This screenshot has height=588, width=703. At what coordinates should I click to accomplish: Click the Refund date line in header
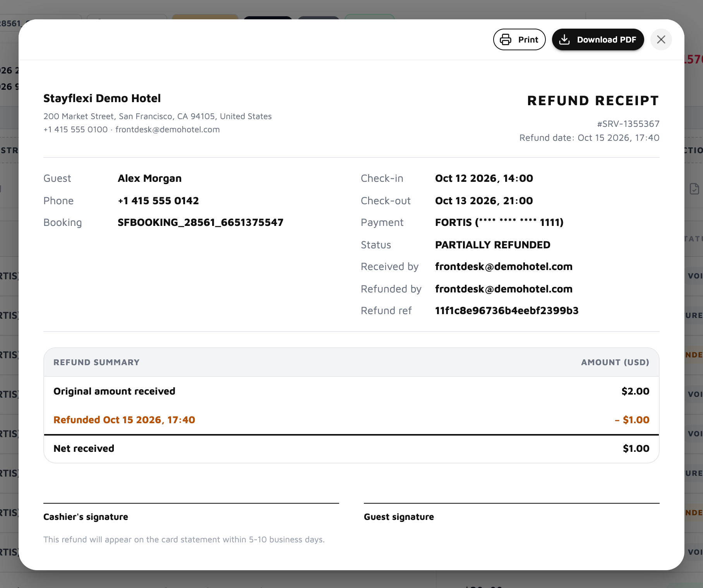pyautogui.click(x=589, y=138)
